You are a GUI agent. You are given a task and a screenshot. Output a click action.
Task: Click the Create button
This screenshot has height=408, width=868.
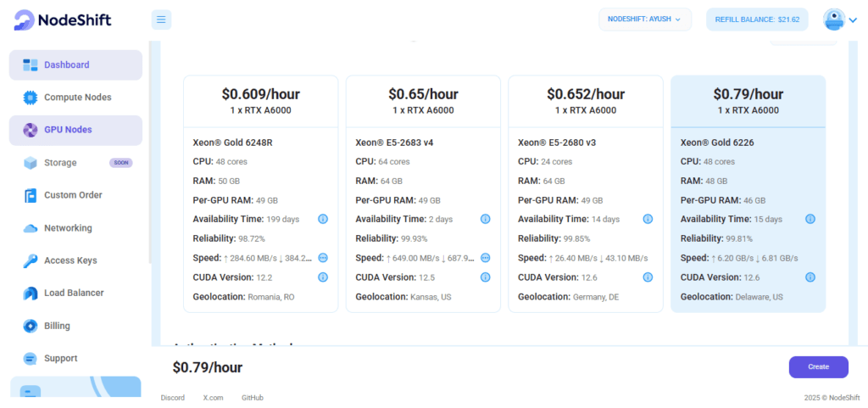[x=818, y=367]
